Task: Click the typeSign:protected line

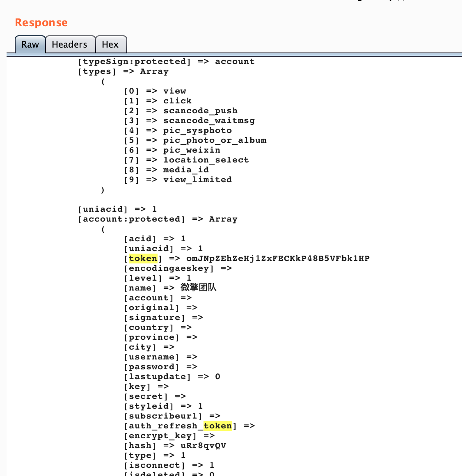Action: coord(166,62)
